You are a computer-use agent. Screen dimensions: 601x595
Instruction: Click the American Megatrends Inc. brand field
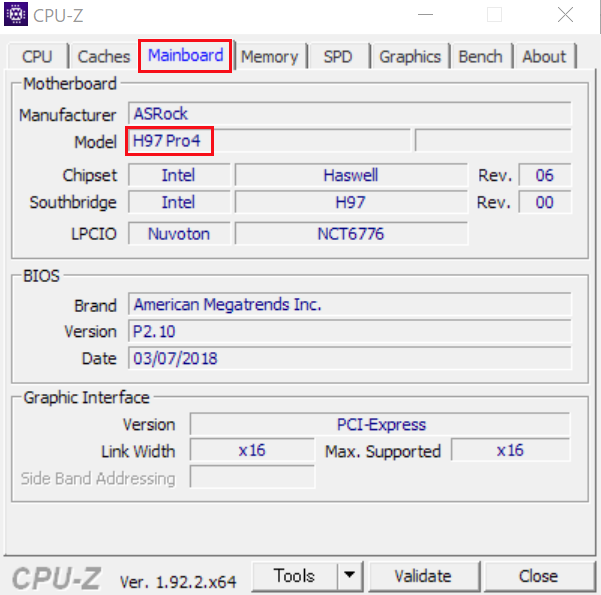point(350,304)
